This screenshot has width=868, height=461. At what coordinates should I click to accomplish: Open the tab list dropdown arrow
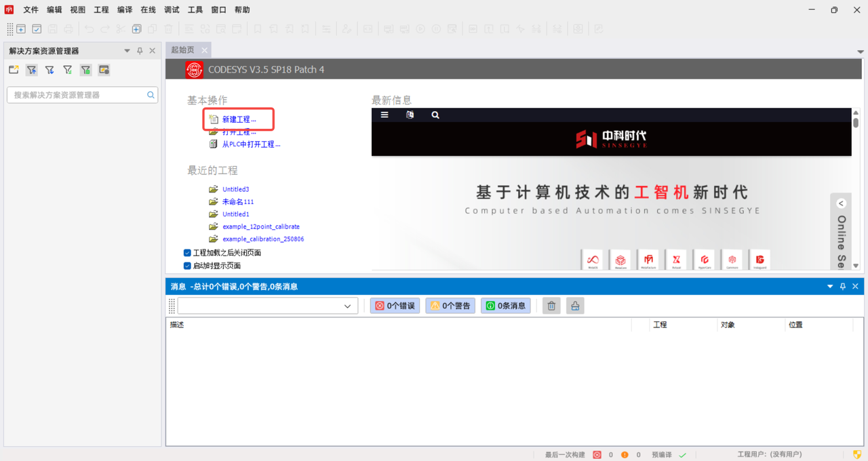tap(861, 52)
